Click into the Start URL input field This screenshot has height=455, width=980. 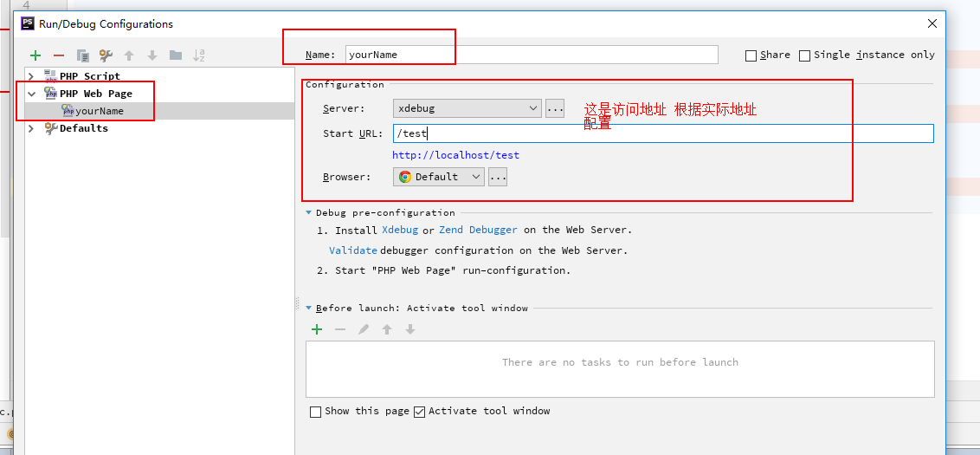point(662,133)
